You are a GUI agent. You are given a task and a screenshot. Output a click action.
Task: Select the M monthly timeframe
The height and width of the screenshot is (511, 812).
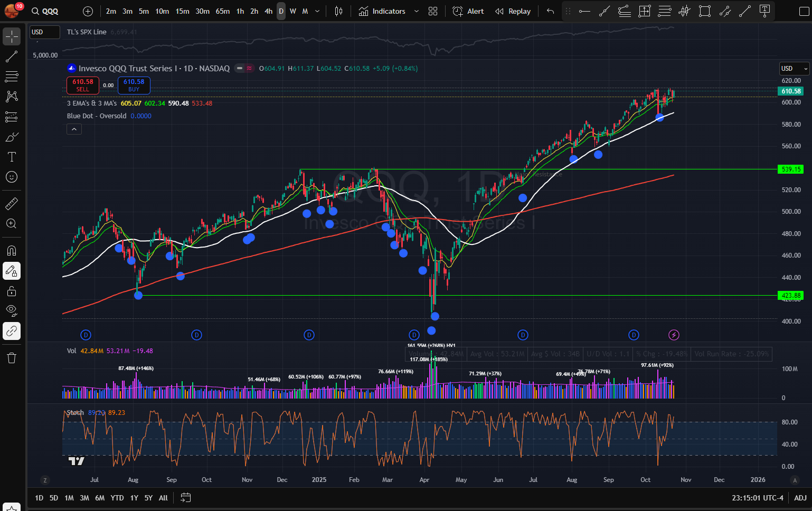(x=305, y=11)
